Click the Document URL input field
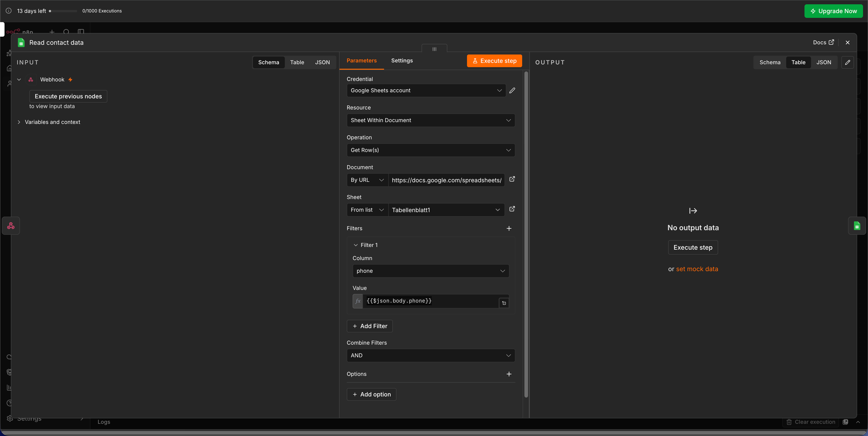 (x=446, y=180)
